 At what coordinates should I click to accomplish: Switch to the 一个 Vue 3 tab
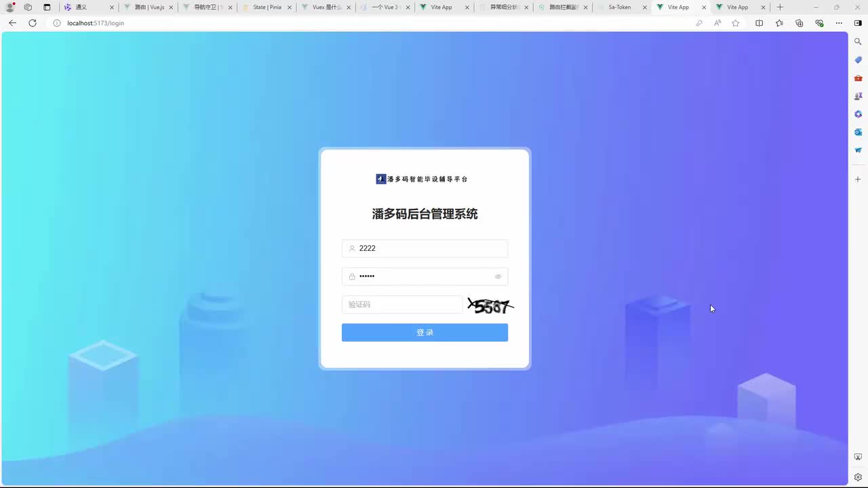pyautogui.click(x=384, y=7)
